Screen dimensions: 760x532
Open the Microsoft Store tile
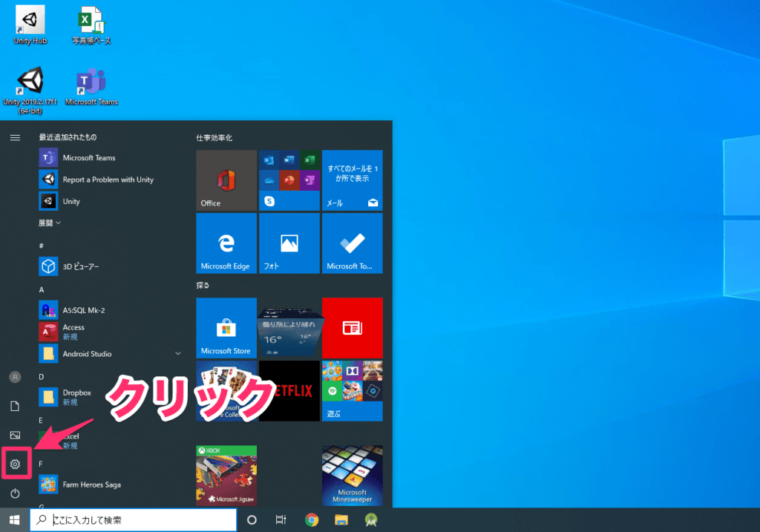pos(226,328)
